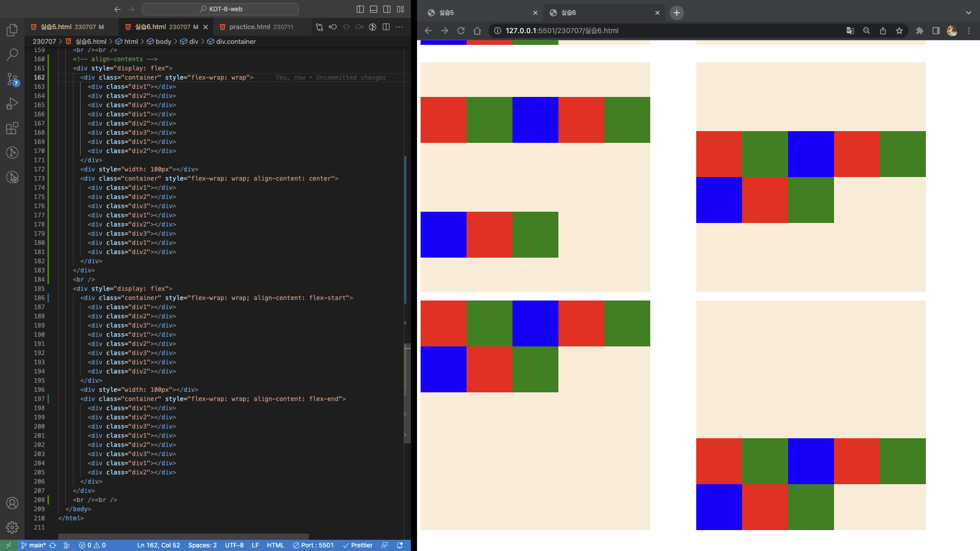
Task: Open remote window indicator in status bar
Action: 9,545
